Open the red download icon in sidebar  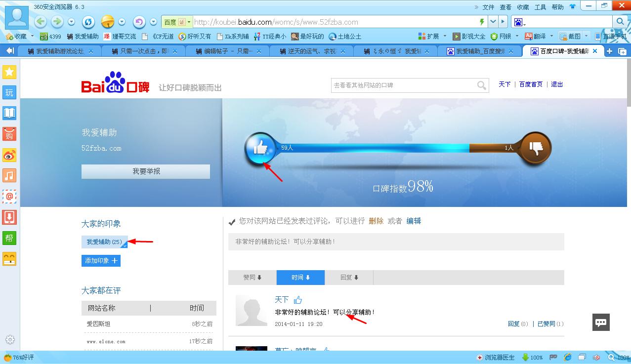[9, 217]
